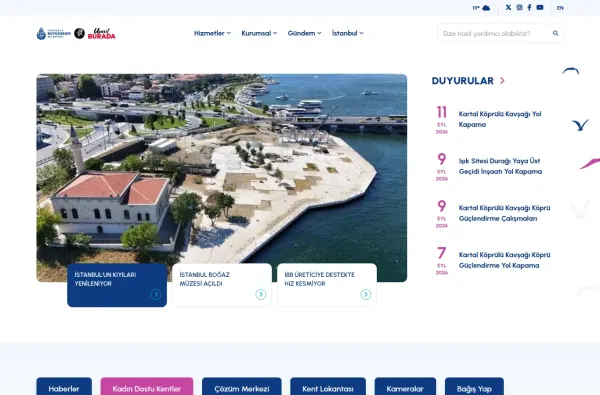Click the round black ribbon badge

point(79,33)
